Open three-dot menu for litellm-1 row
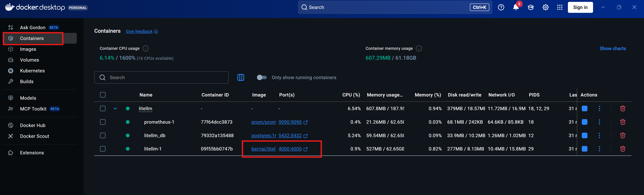 point(599,149)
